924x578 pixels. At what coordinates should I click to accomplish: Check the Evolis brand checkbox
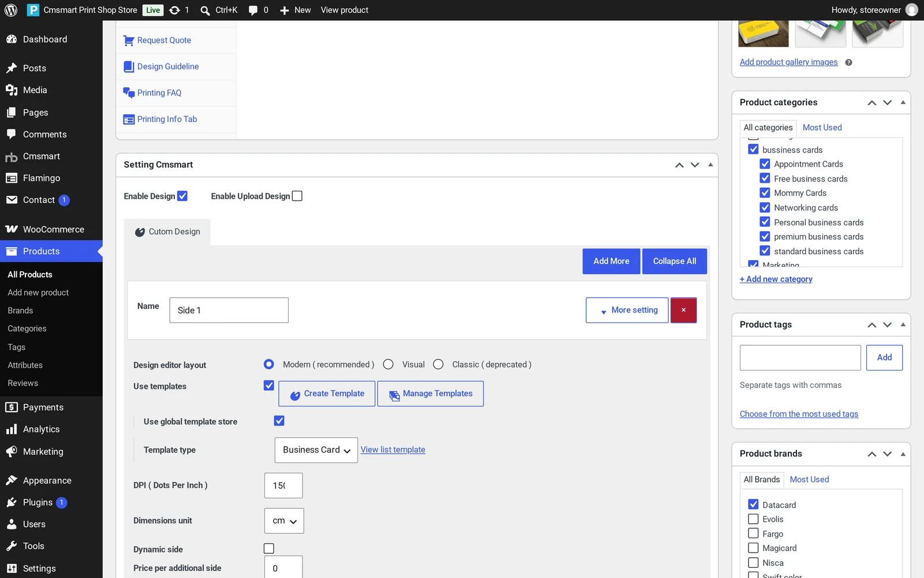754,519
